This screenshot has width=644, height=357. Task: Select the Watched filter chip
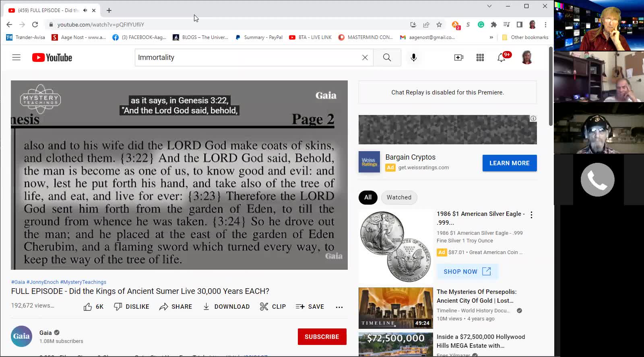pyautogui.click(x=399, y=197)
